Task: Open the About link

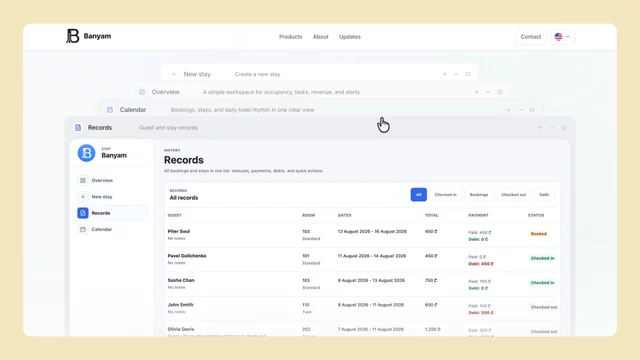Action: coord(320,36)
